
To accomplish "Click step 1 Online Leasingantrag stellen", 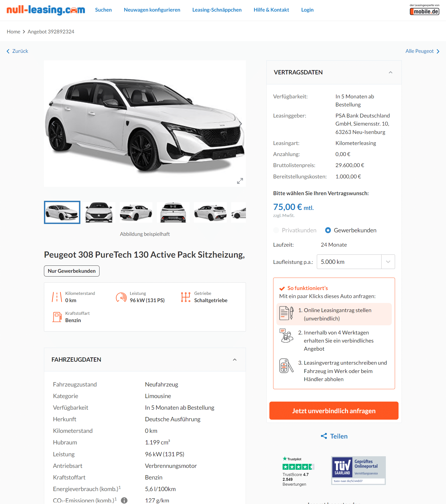I will [x=334, y=314].
